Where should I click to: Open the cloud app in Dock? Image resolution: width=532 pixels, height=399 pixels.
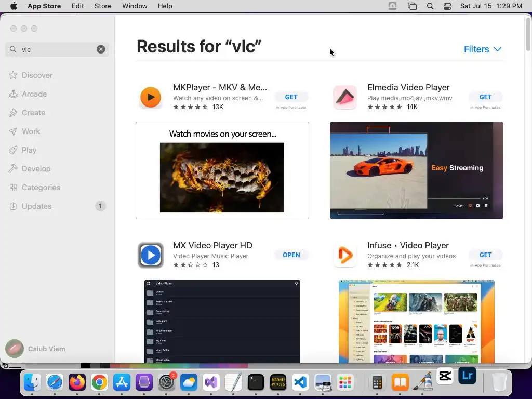(189, 383)
